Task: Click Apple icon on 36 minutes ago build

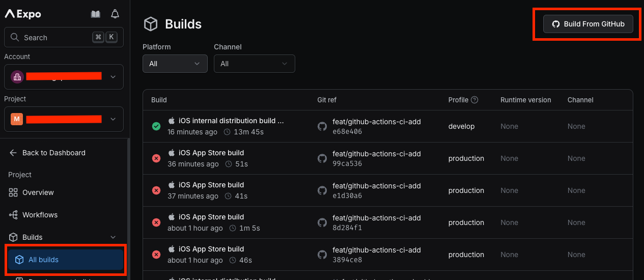Action: 172,153
